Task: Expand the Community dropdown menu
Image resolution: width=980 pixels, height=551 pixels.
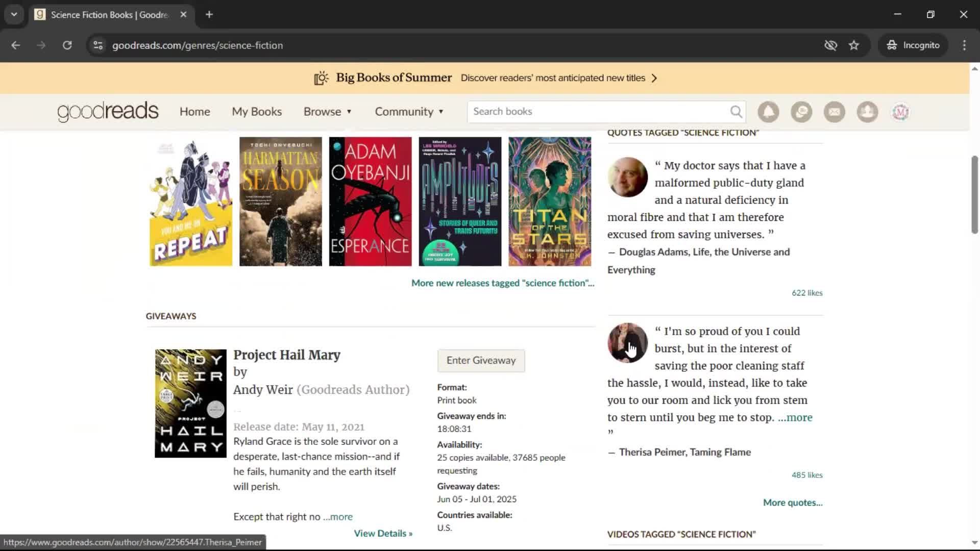Action: coord(409,112)
